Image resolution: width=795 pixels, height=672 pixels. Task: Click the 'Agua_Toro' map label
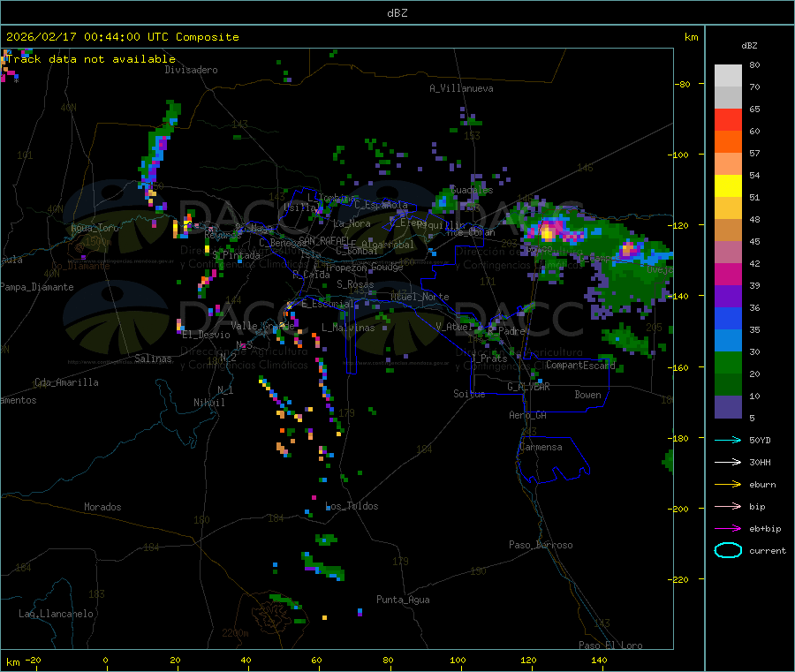click(x=95, y=228)
